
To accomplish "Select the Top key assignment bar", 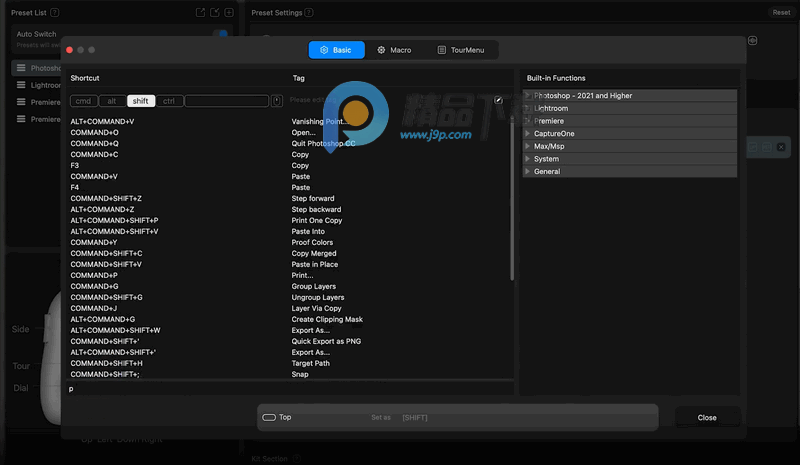I will click(x=458, y=418).
